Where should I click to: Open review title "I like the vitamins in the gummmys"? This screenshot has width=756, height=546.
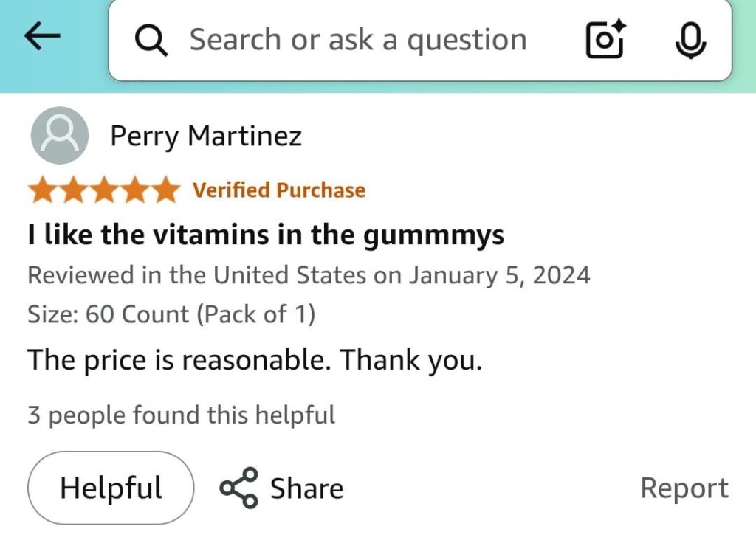pos(266,235)
